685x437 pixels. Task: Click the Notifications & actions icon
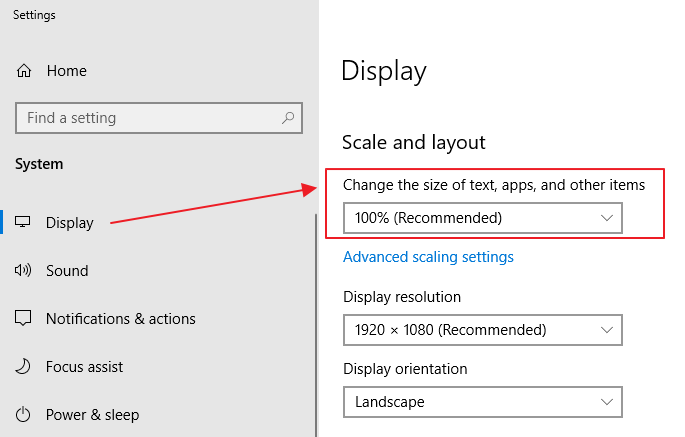click(24, 319)
